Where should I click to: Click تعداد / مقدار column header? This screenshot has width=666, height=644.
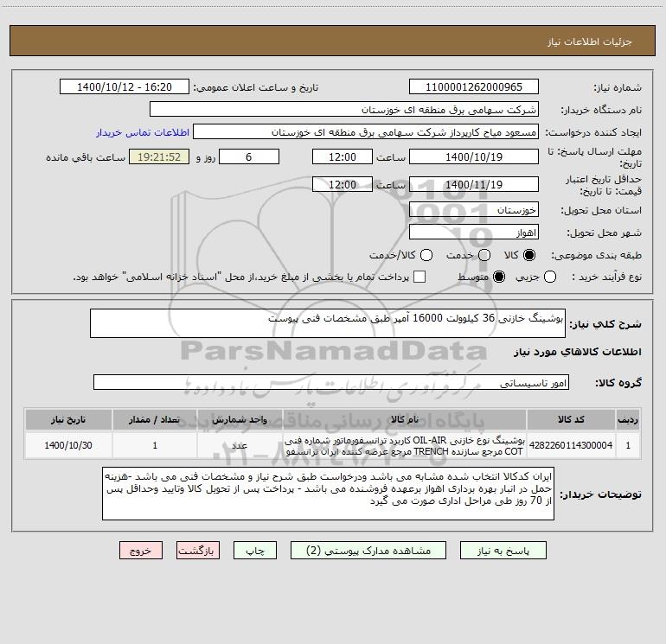point(155,419)
